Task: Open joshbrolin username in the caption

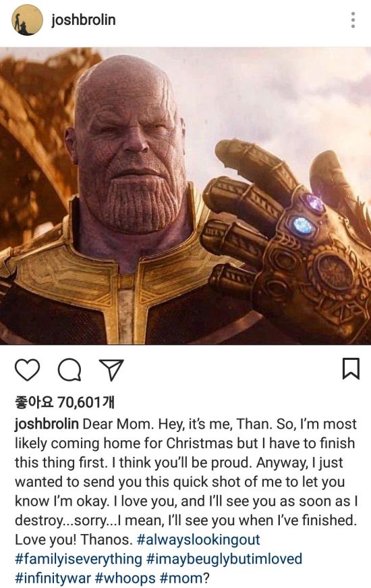Action: pyautogui.click(x=47, y=424)
